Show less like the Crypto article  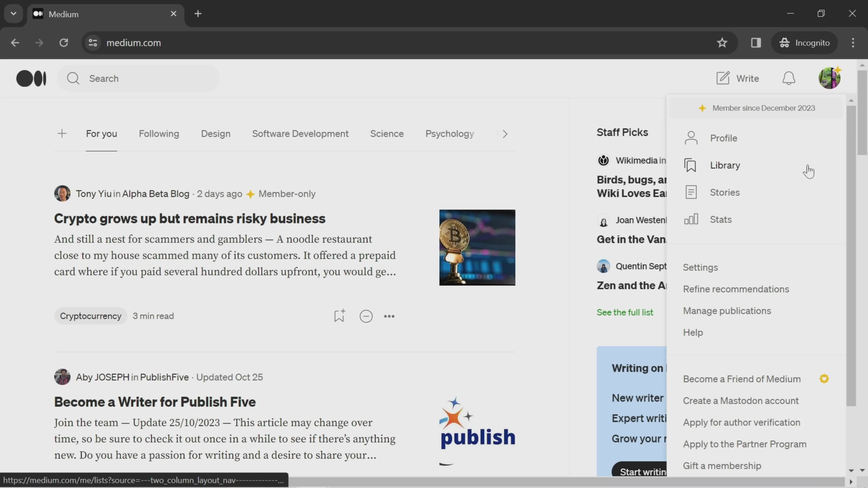[x=366, y=316]
